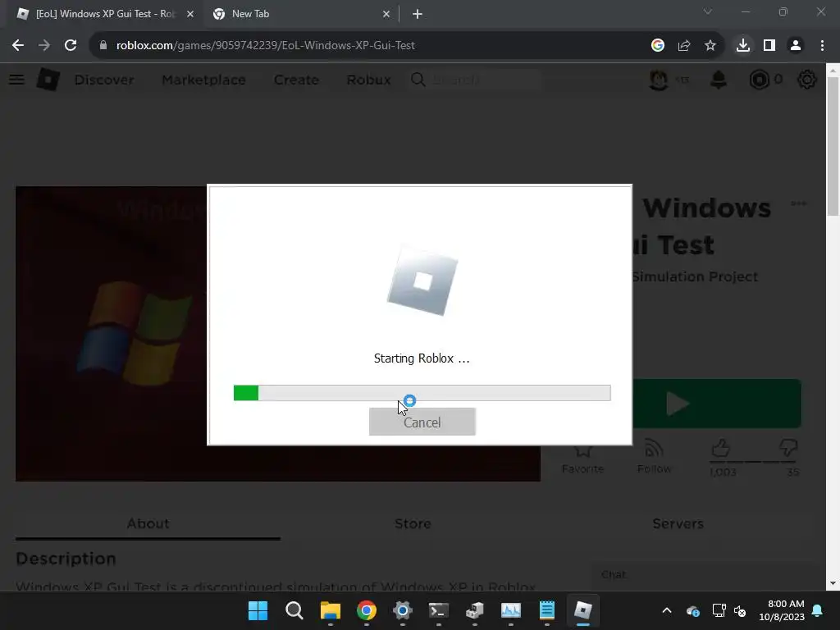Click the address bar URL
This screenshot has width=840, height=630.
265,46
